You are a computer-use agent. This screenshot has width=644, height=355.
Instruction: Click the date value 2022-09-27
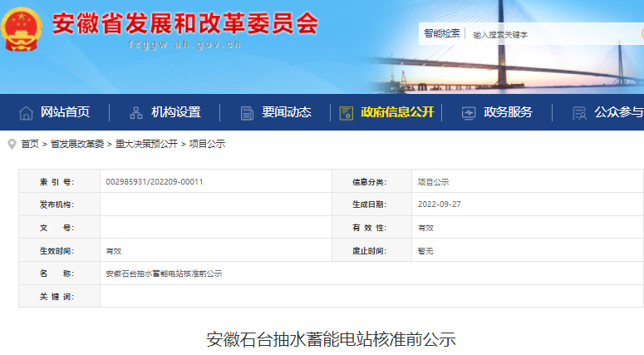pyautogui.click(x=440, y=205)
